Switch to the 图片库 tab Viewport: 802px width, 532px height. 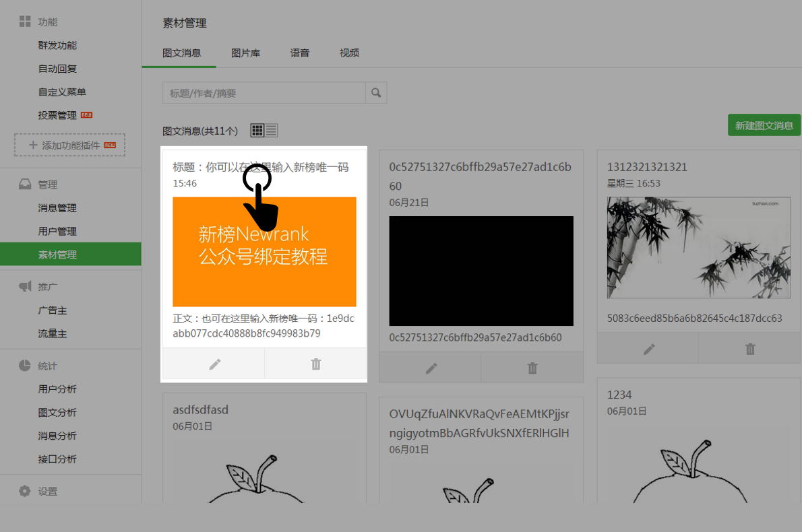point(245,53)
